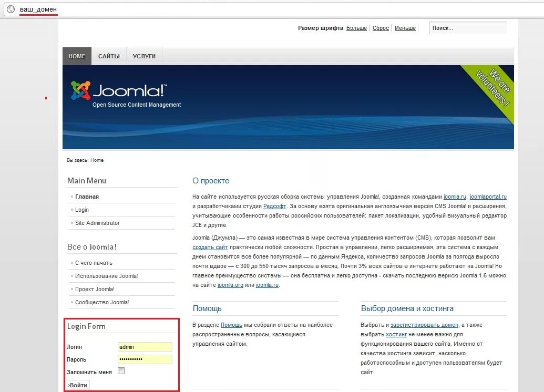Open 'С чего начать' menu item
This screenshot has height=392, width=544.
coord(94,263)
